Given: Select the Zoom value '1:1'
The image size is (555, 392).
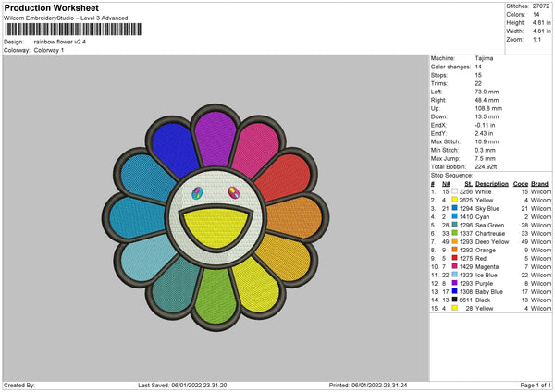Looking at the screenshot, I should pos(536,39).
